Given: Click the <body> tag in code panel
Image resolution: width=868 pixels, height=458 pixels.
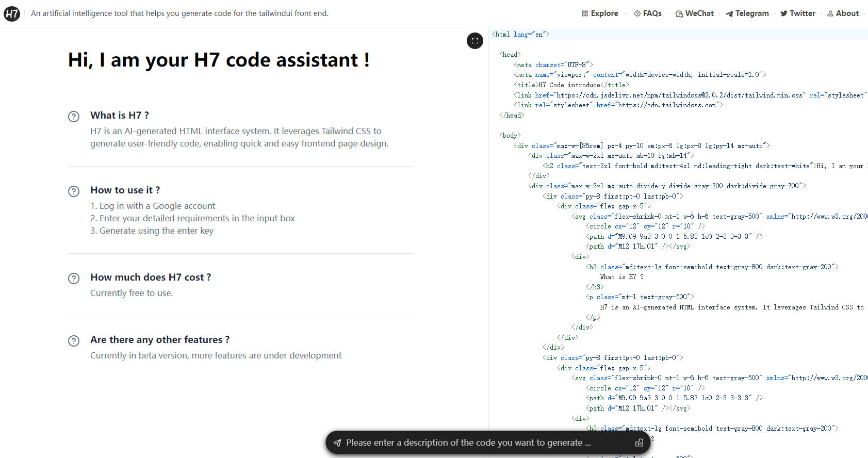Looking at the screenshot, I should coord(510,136).
